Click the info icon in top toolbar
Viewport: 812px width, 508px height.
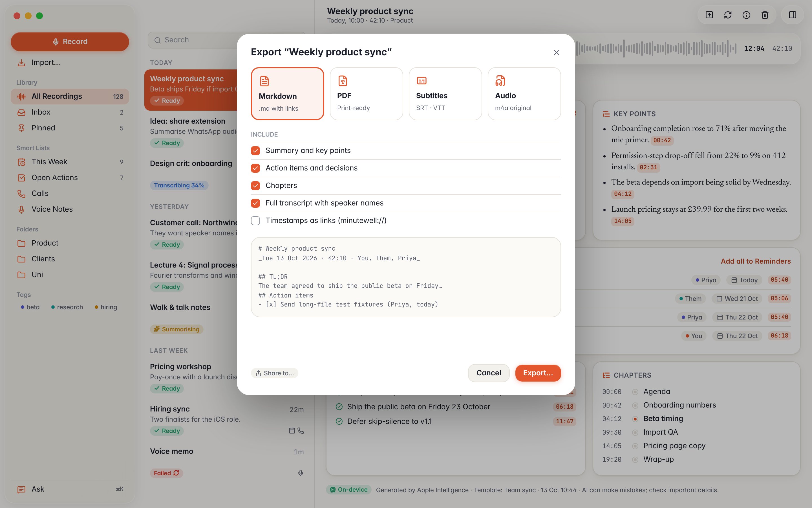tap(746, 15)
